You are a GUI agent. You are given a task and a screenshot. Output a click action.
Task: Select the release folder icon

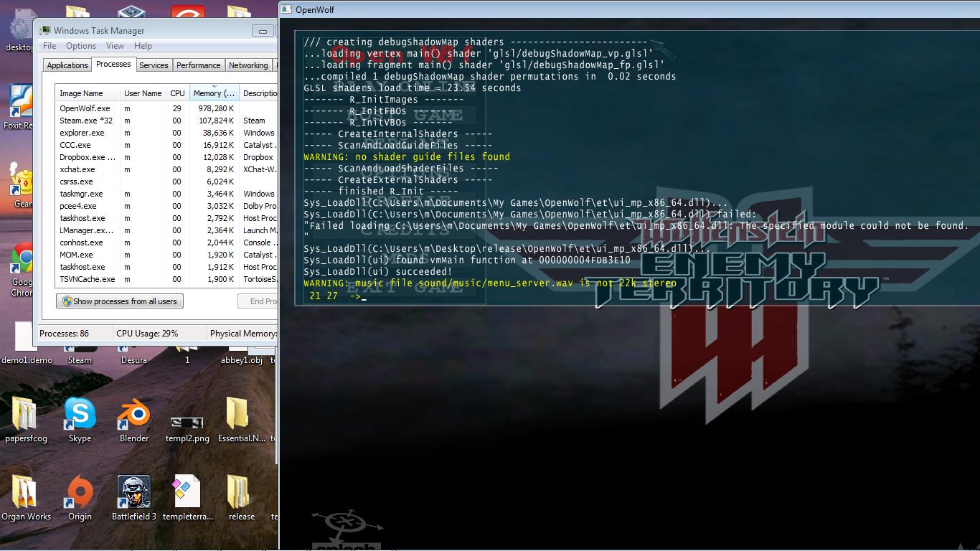[x=241, y=499]
